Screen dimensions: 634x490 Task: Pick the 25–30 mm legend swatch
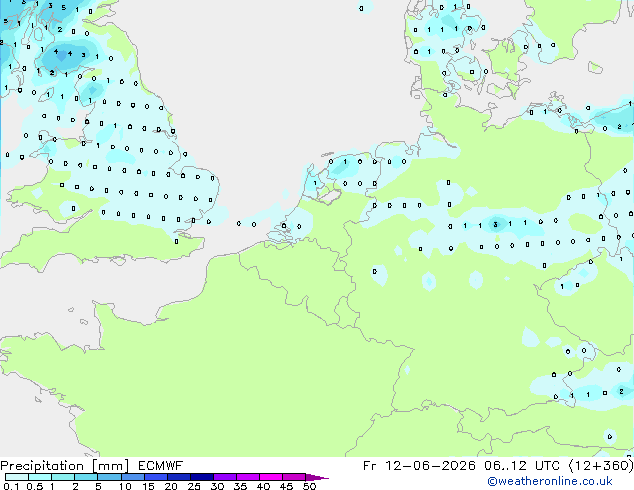tap(202, 477)
